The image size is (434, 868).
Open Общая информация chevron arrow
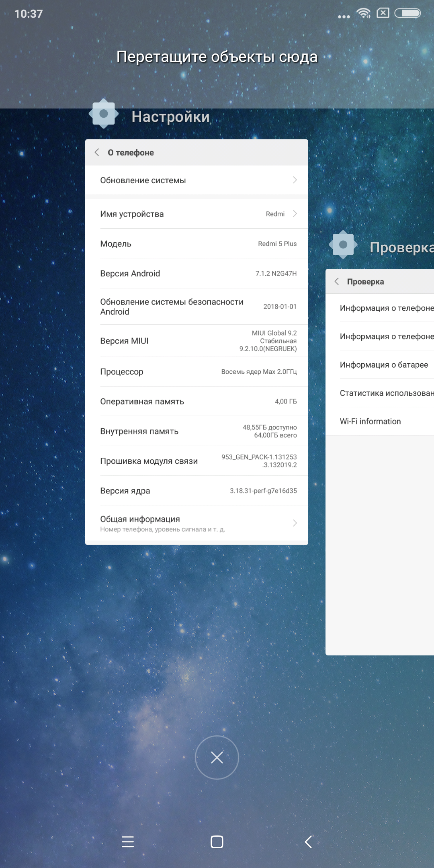[x=295, y=523]
